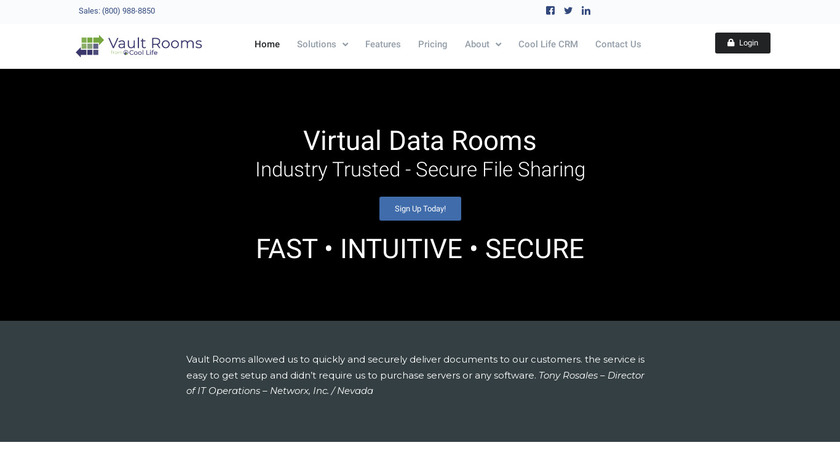The height and width of the screenshot is (472, 840).
Task: Open the Cool Life CRM page
Action: tap(548, 44)
